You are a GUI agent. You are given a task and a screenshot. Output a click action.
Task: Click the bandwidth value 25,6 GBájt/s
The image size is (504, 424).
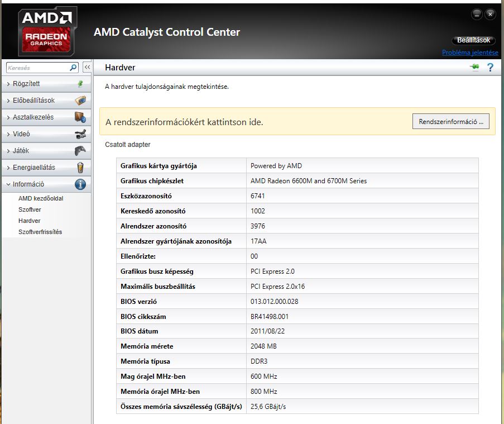268,407
